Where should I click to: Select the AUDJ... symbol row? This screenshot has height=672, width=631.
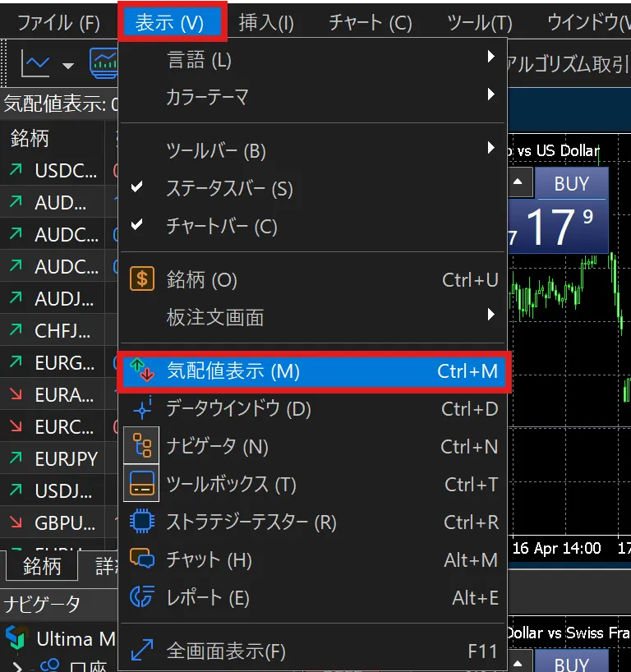(x=58, y=298)
